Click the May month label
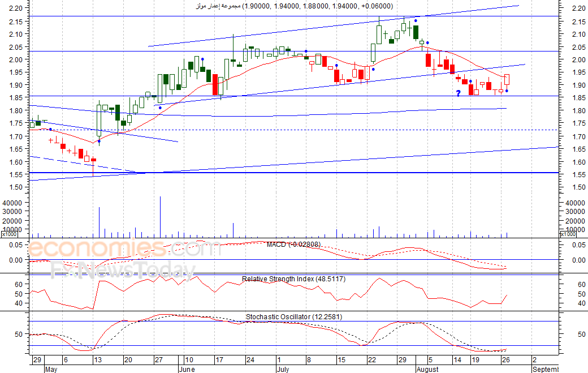The height and width of the screenshot is (373, 588). [x=51, y=369]
